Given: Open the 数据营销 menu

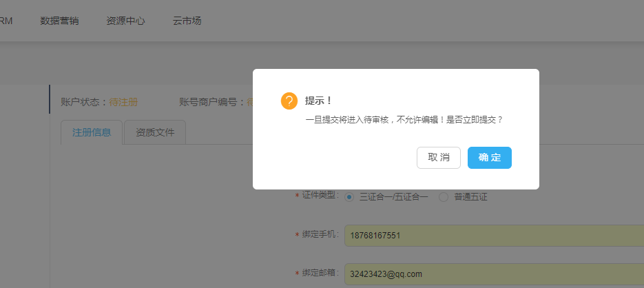Looking at the screenshot, I should click(59, 21).
